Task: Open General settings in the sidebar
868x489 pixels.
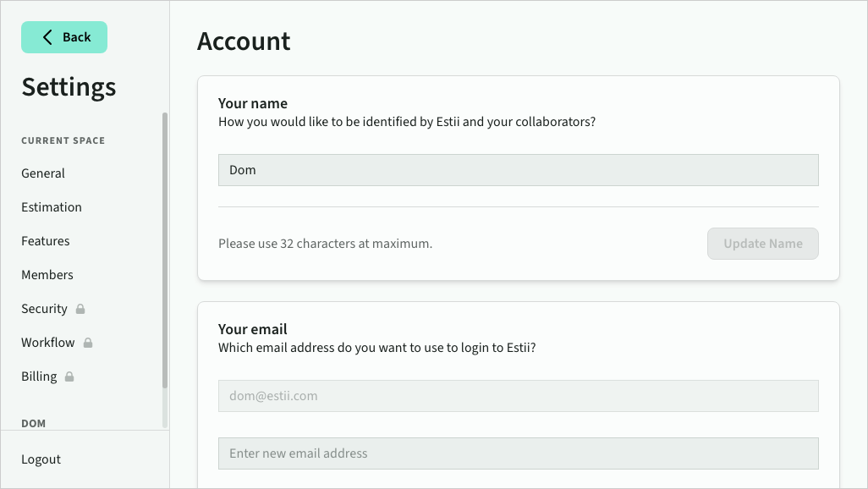Action: [43, 173]
